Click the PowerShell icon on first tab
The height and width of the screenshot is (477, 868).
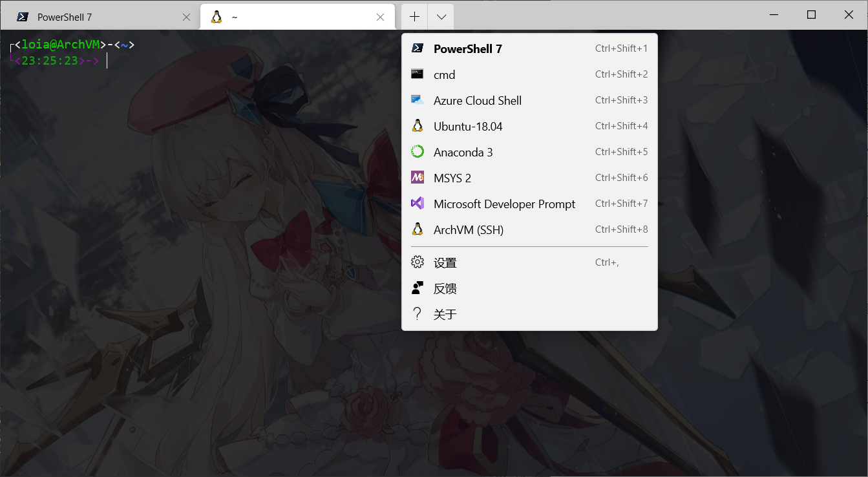tap(23, 17)
